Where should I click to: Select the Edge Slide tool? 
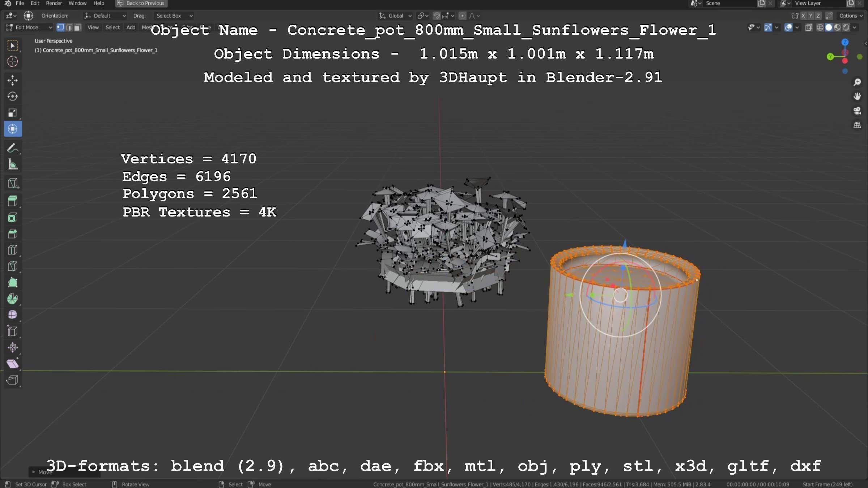point(13,331)
